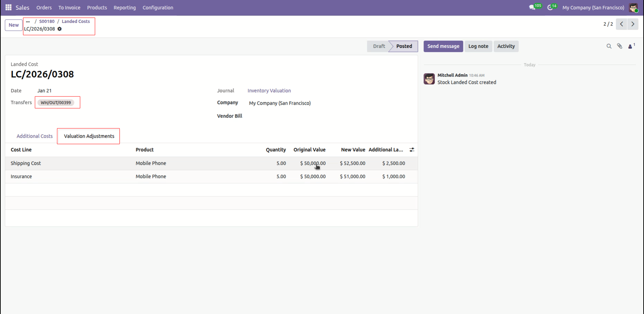The height and width of the screenshot is (314, 644).
Task: Click the Draft status stage
Action: (x=379, y=46)
